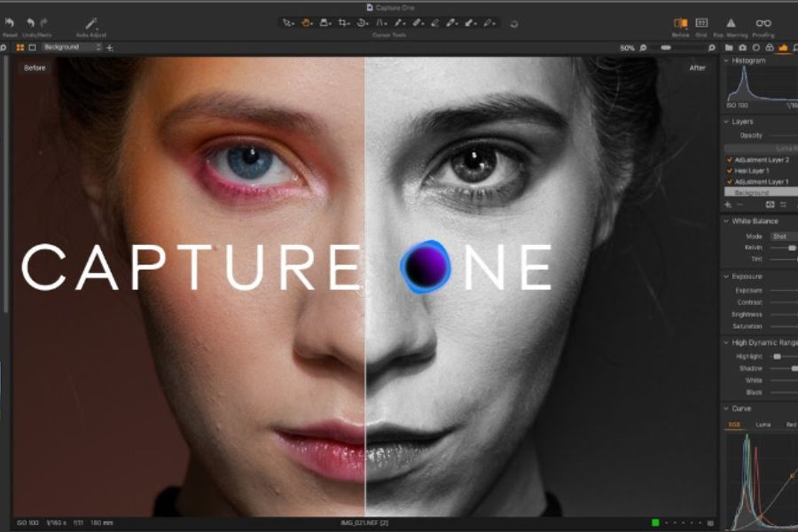Open the Background layer selector dropdown
The height and width of the screenshot is (532, 798).
72,47
